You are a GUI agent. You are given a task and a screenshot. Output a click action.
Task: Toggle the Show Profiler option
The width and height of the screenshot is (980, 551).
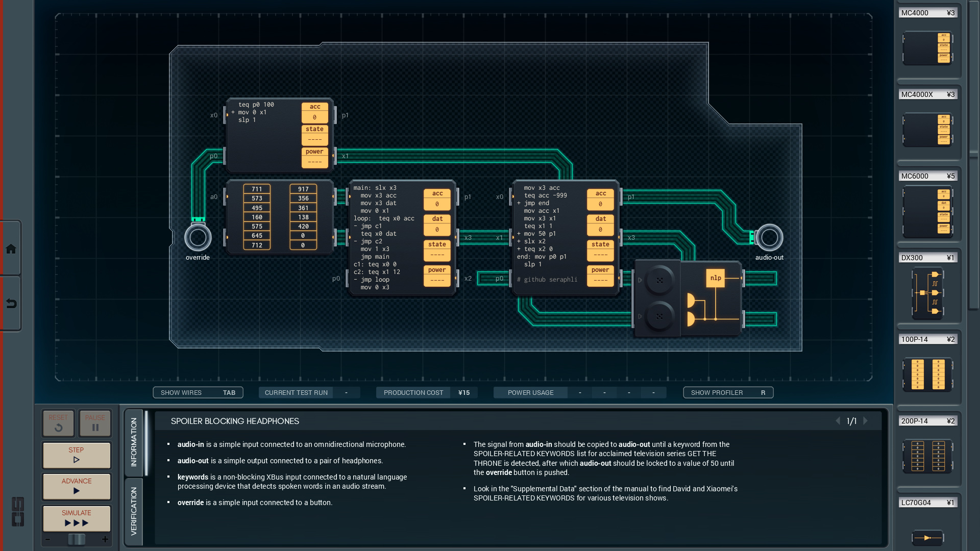coord(728,392)
